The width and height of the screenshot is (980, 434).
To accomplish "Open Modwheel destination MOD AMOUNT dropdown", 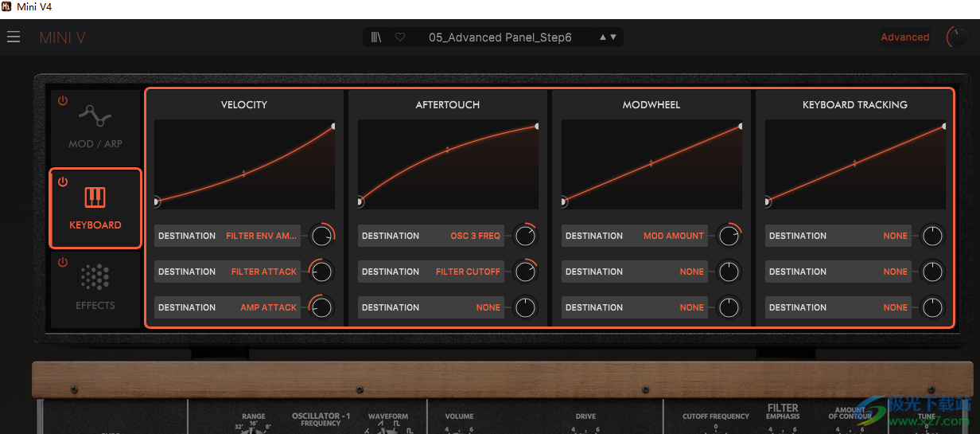I will point(635,236).
